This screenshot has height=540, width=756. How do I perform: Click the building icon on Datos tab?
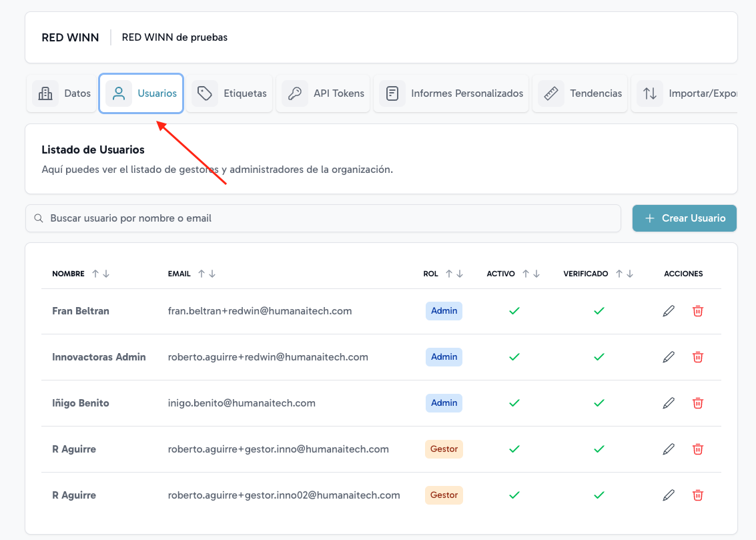[45, 93]
